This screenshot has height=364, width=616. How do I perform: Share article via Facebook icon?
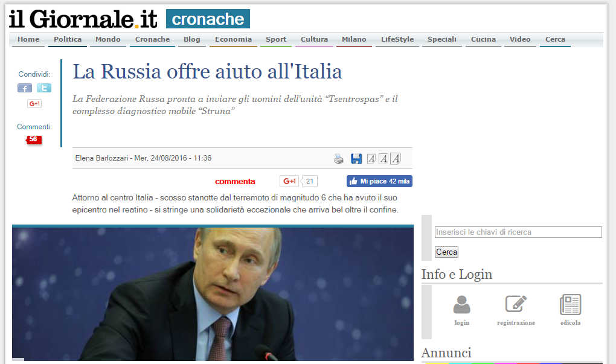pyautogui.click(x=24, y=88)
